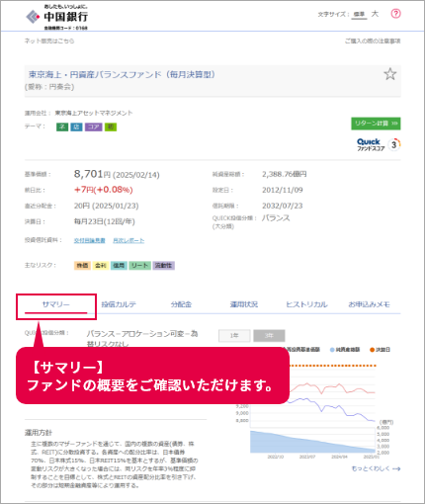Follow the ネット販売はこちら link
The width and height of the screenshot is (425, 504).
pos(49,41)
